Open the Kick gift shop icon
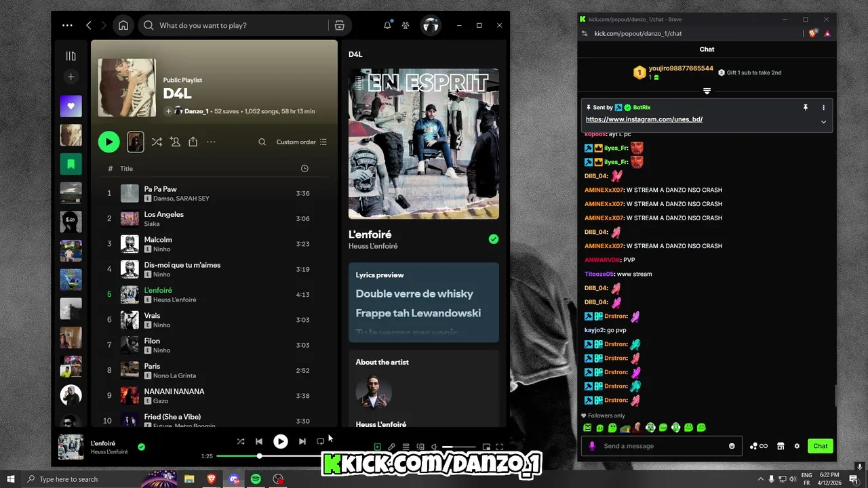The width and height of the screenshot is (868, 488). pos(781,446)
